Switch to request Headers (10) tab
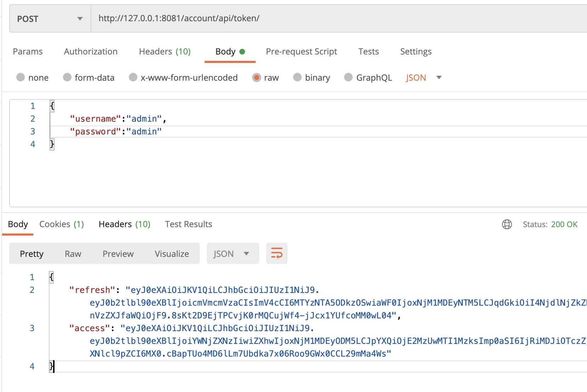 165,52
